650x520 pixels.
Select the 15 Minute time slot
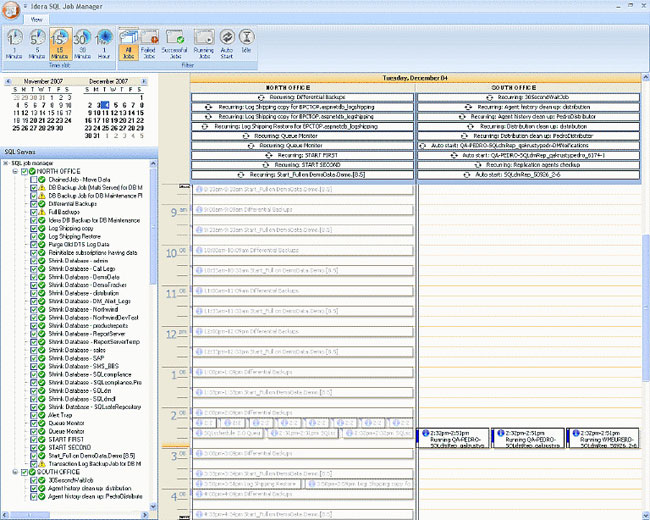pyautogui.click(x=60, y=44)
